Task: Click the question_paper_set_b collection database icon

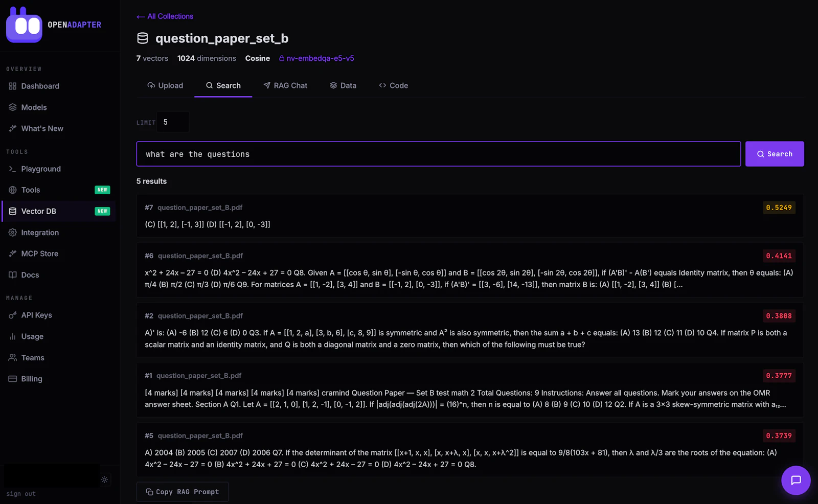Action: coord(143,38)
